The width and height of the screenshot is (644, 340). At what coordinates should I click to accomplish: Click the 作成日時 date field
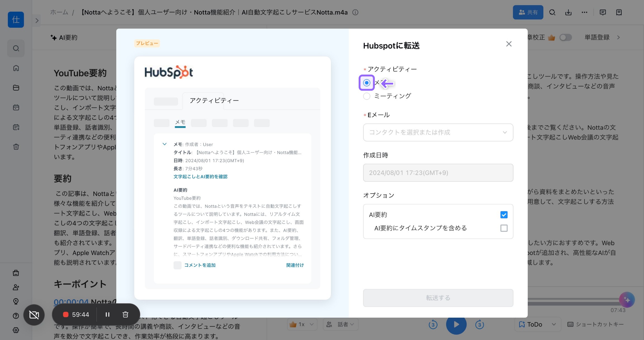[438, 173]
